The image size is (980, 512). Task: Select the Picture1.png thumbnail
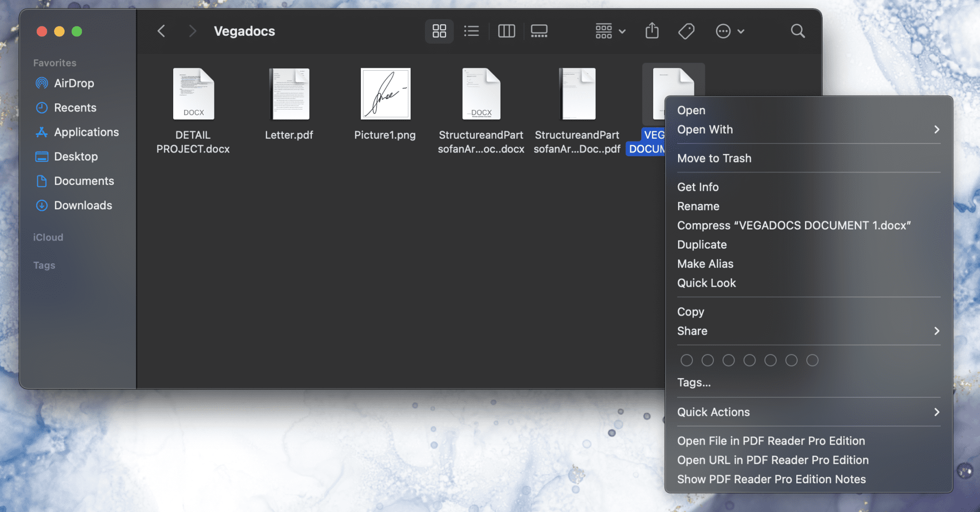tap(384, 94)
